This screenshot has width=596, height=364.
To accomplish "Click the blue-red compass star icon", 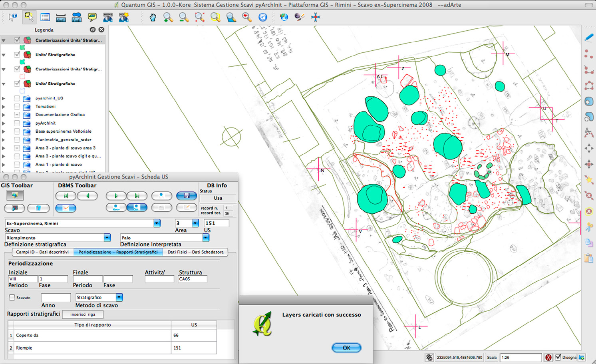I will (x=316, y=17).
